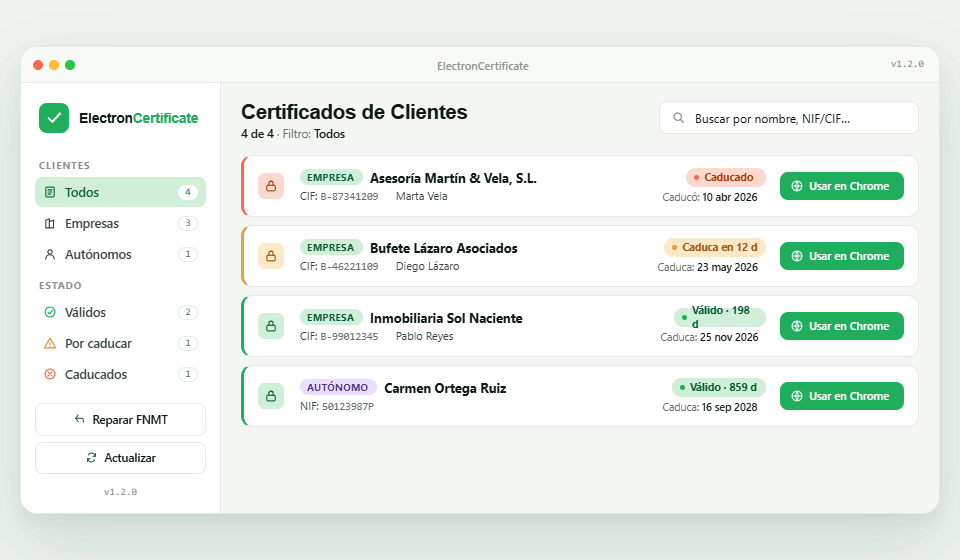Click the green checkmark ElectronCertificate logo
The height and width of the screenshot is (560, 960).
coord(54,118)
